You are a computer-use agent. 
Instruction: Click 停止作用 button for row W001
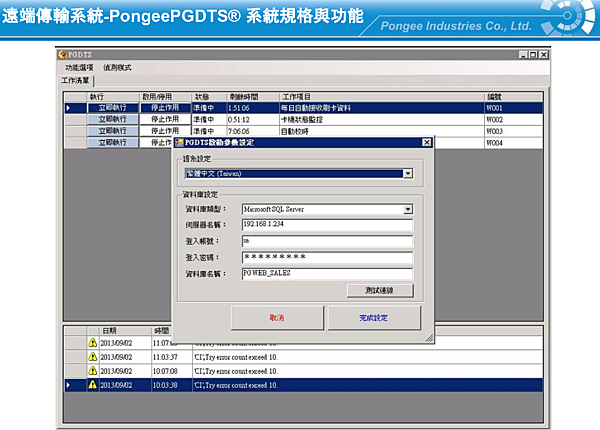165,108
